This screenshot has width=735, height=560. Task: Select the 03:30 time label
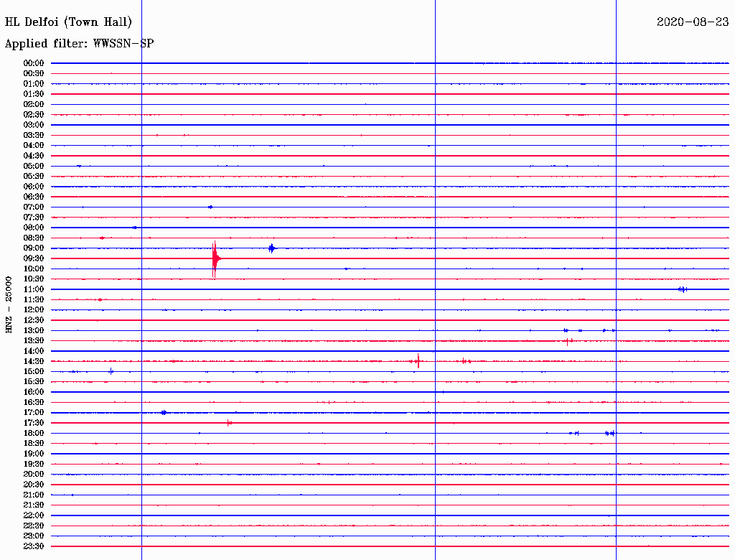click(x=34, y=135)
